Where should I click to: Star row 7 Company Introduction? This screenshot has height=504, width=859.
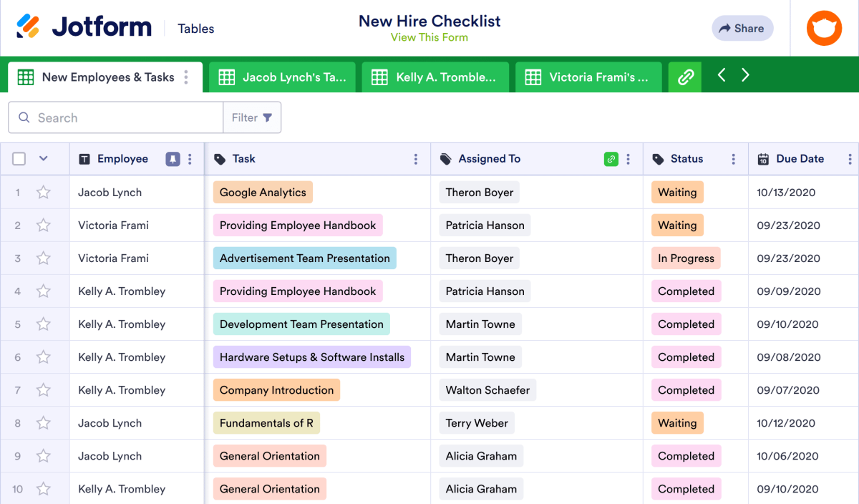(x=44, y=389)
